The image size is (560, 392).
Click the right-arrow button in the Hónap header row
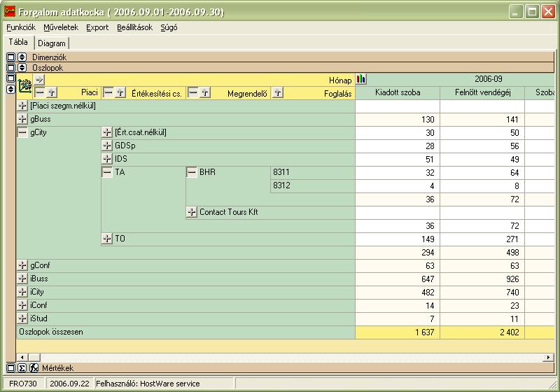39,79
